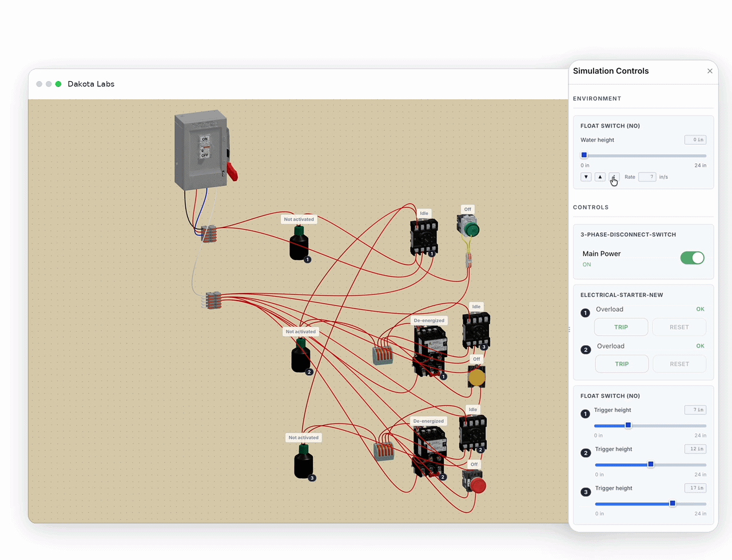
Task: Focus the Water height value field
Action: [695, 139]
